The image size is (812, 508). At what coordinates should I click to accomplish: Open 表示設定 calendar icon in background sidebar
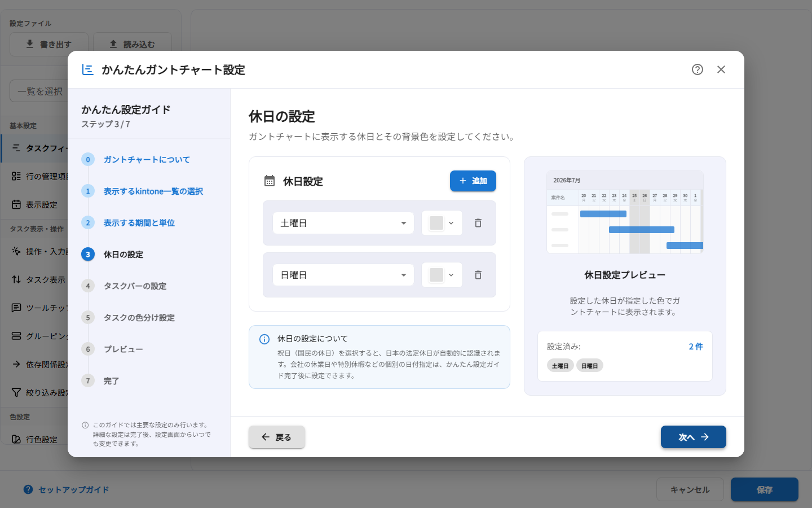(x=16, y=204)
